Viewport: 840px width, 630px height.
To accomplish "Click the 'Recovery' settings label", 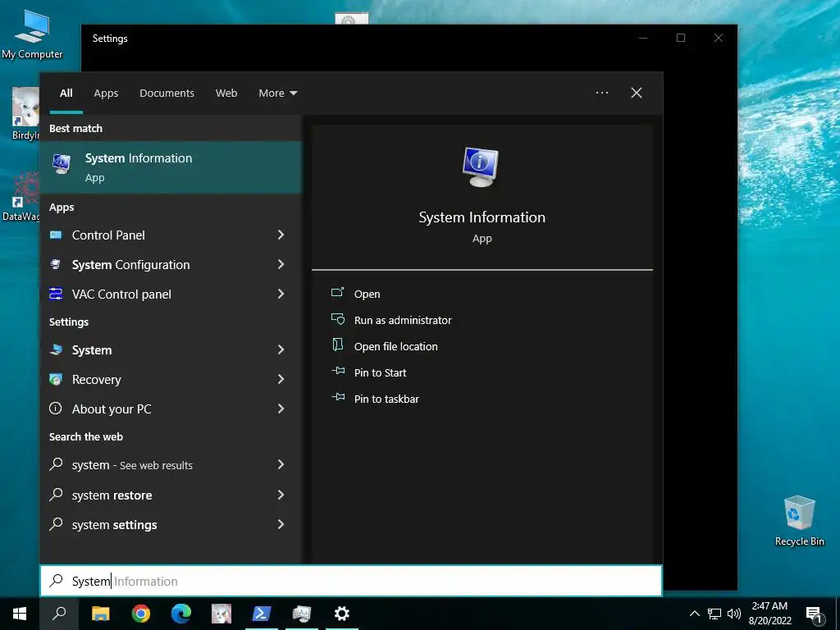I will coord(97,380).
